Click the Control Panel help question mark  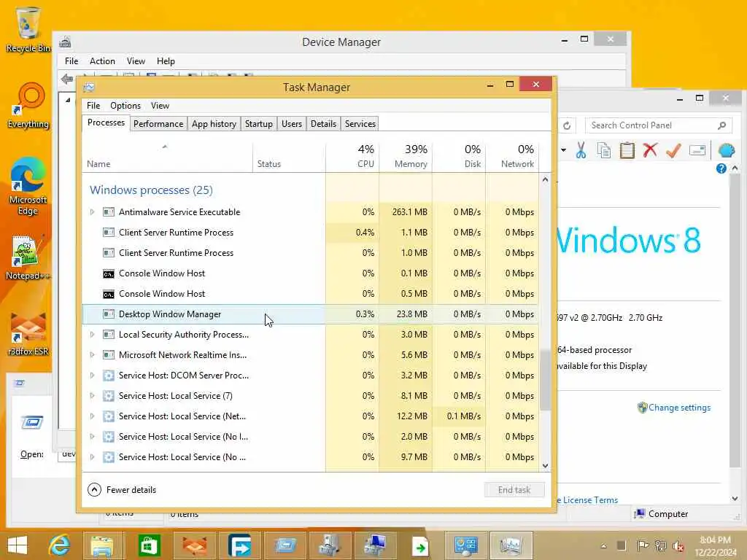tap(721, 168)
